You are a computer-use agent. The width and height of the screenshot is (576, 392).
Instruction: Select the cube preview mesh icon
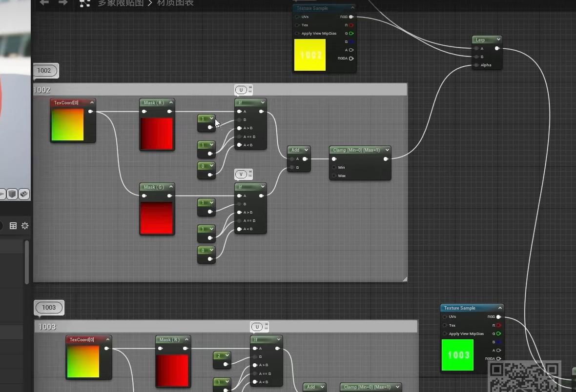12,194
